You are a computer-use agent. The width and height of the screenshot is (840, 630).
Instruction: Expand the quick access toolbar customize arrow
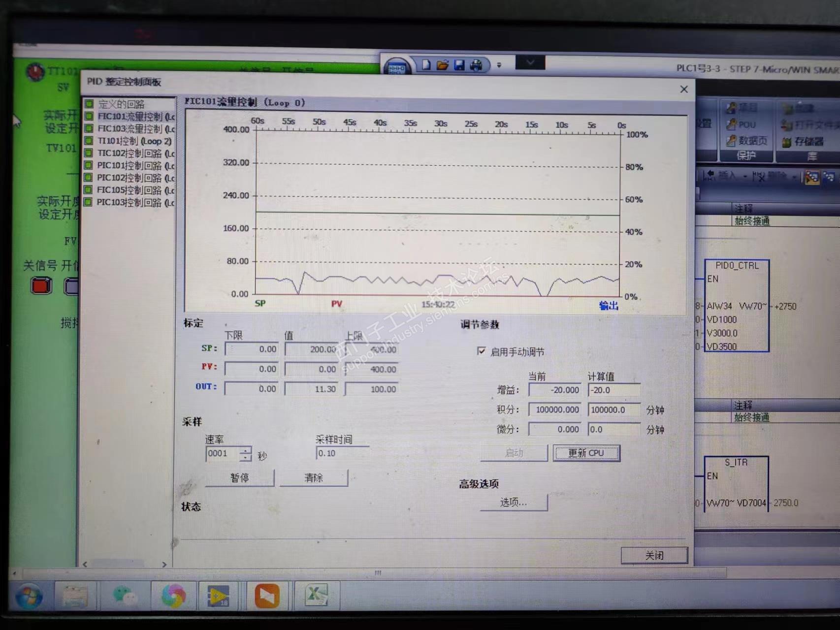coord(499,65)
